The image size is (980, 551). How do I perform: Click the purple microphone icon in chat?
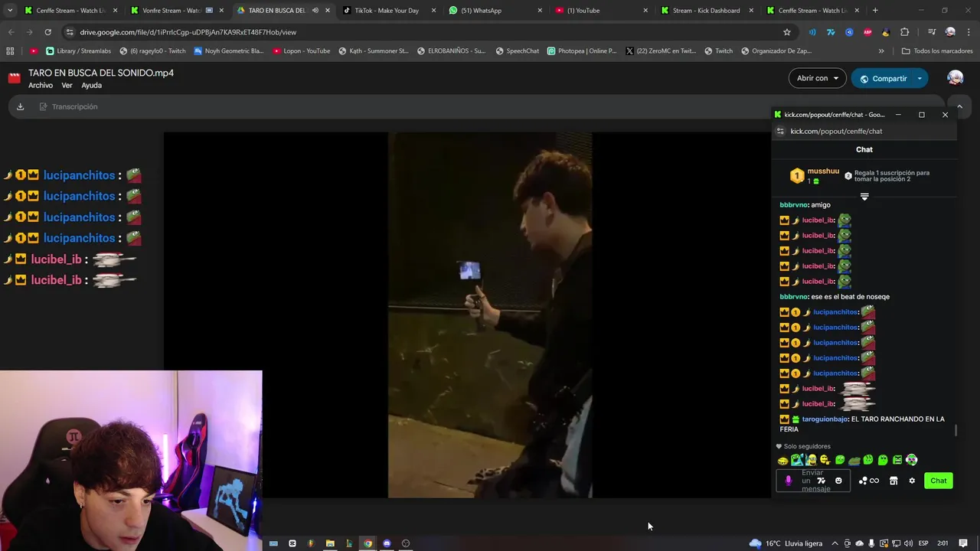coord(789,481)
